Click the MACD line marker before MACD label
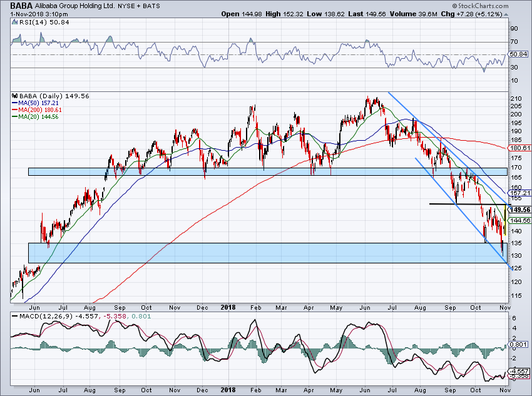532x396 pixels. 15,316
